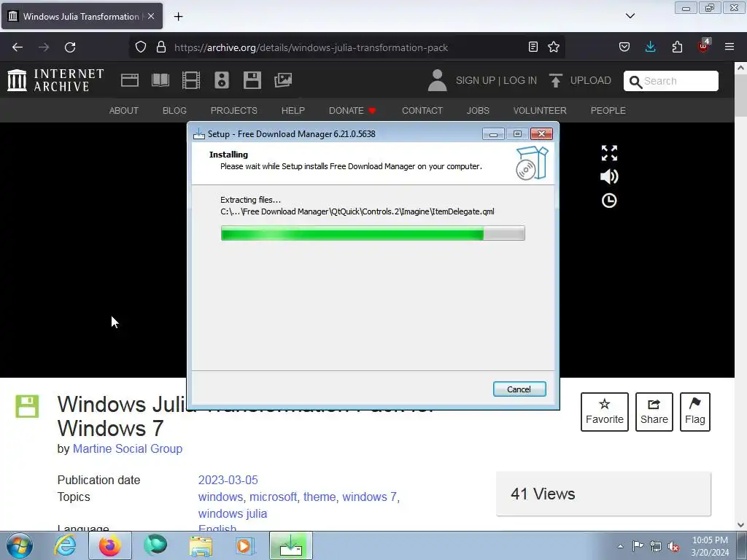
Task: Go back with browser back arrow
Action: pyautogui.click(x=18, y=47)
